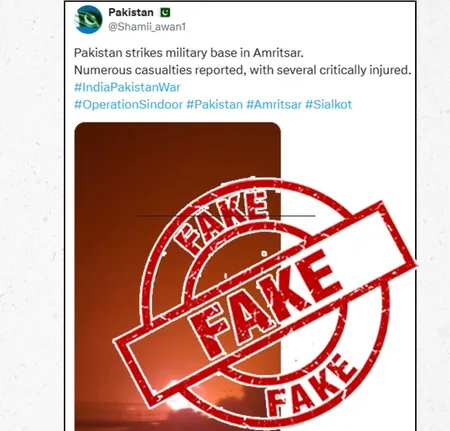Screen dimensions: 450x431
Task: Select the "Pakistan strikes military base" sentence
Action: pyautogui.click(x=189, y=53)
